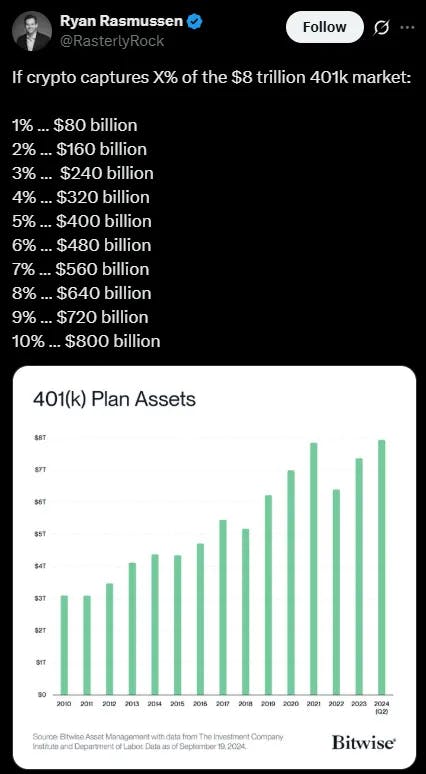Click the '10% ... $800 billion' line
Viewport: 426px width, 774px height.
[x=86, y=341]
